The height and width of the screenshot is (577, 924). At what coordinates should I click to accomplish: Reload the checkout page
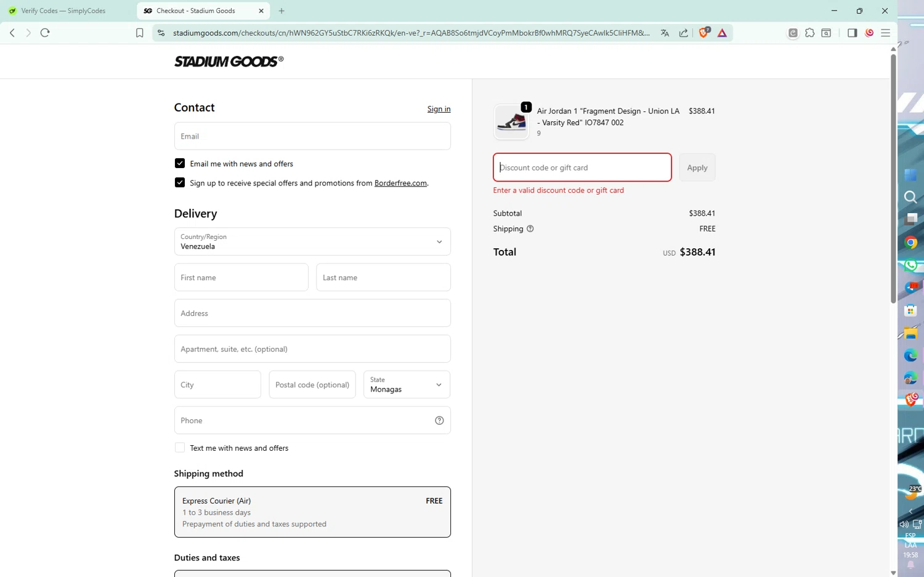point(45,33)
